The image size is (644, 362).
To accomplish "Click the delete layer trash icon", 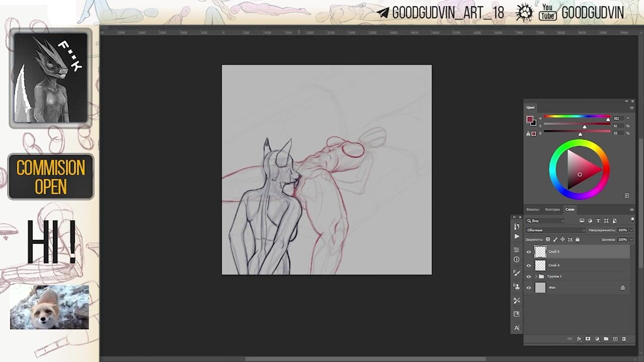I will (624, 339).
